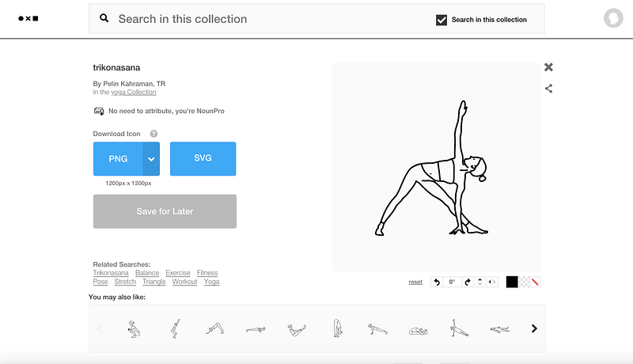The width and height of the screenshot is (633, 364).
Task: Click the Noun Project logo
Action: [x=28, y=18]
